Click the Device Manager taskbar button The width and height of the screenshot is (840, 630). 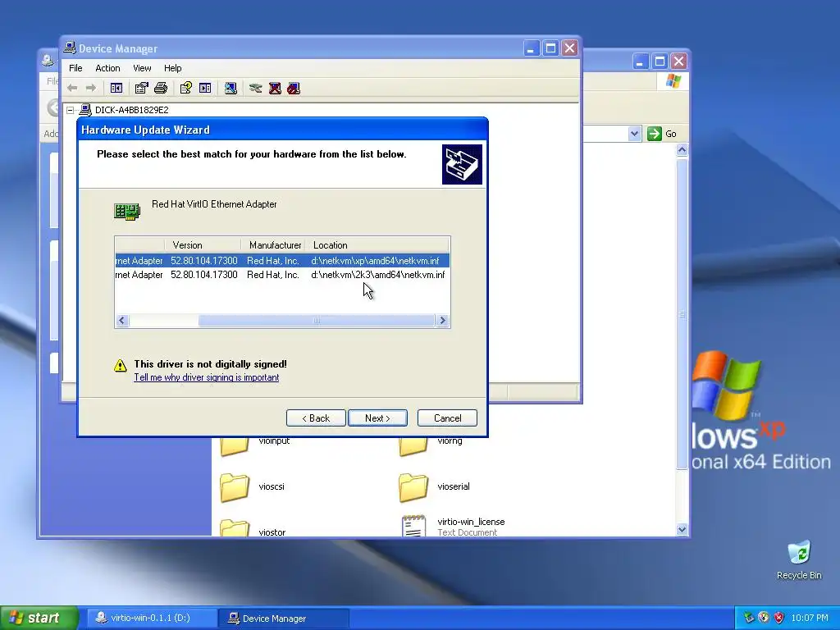click(284, 618)
